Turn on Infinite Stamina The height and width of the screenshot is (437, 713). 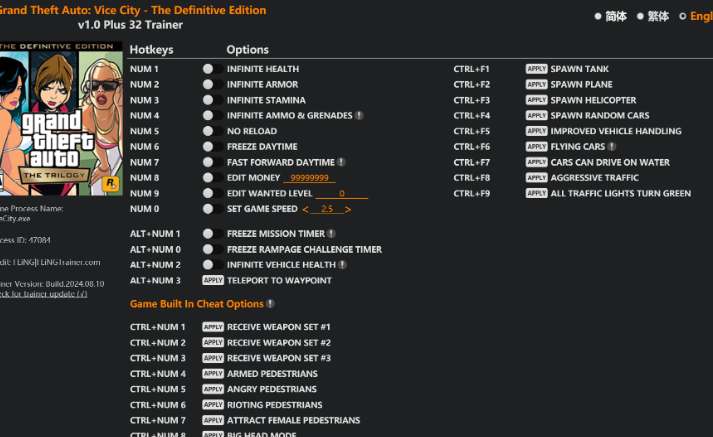212,100
